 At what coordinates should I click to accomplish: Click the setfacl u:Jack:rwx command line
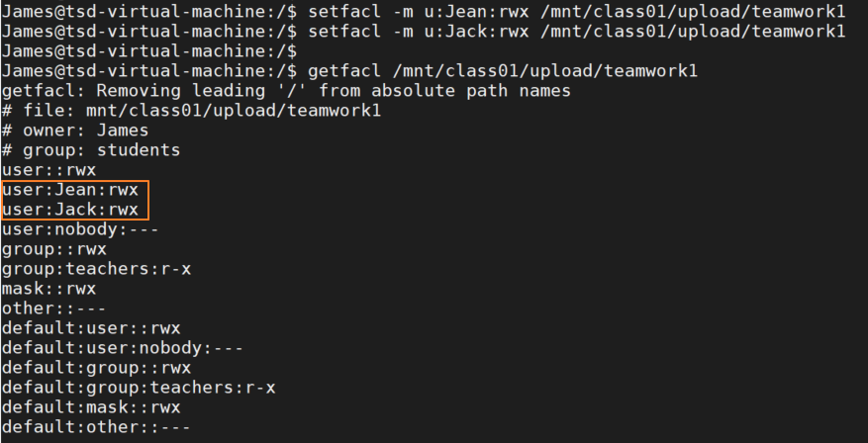click(424, 31)
